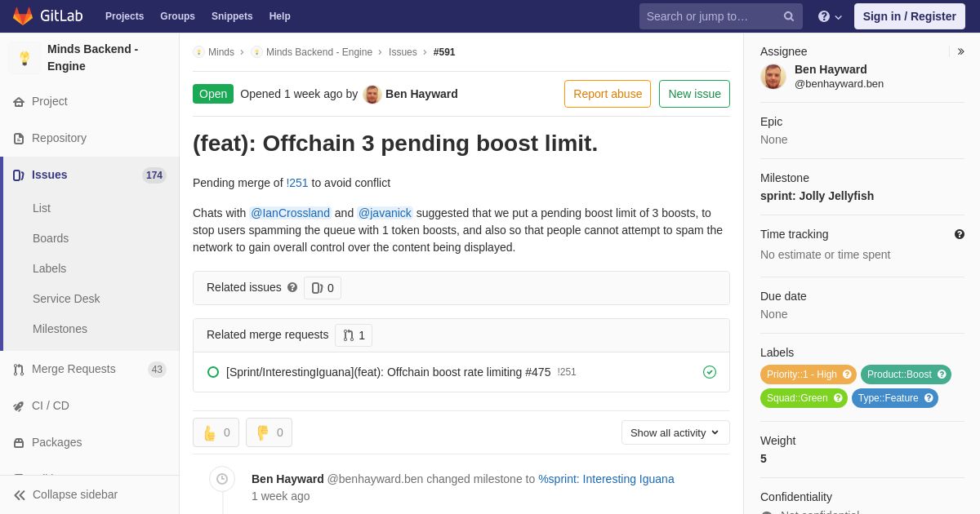This screenshot has height=514, width=980.
Task: Click sprint: Jolly Jellyfish milestone
Action: (817, 196)
